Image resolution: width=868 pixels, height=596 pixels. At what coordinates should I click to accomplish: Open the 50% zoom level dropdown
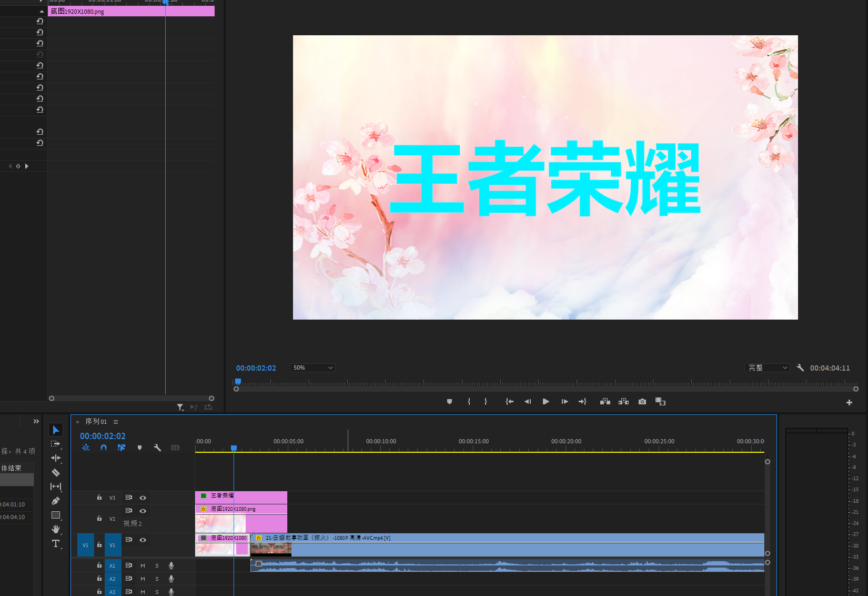point(312,368)
